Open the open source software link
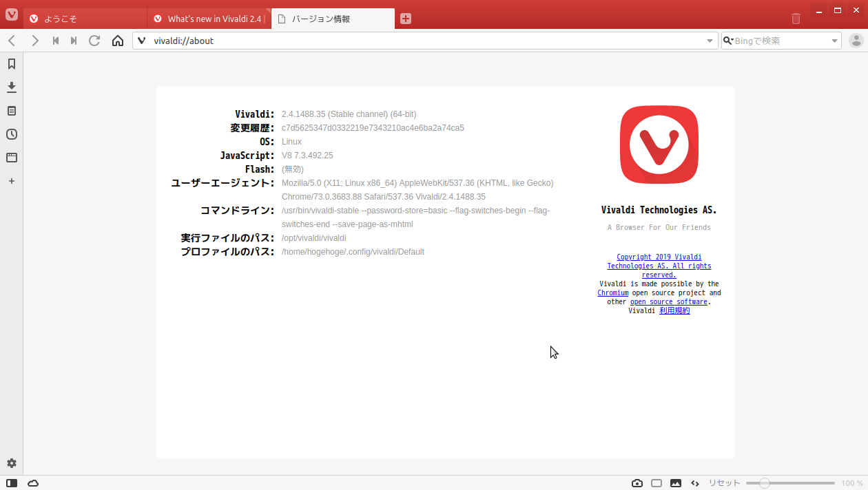Viewport: 868px width, 490px height. click(669, 301)
